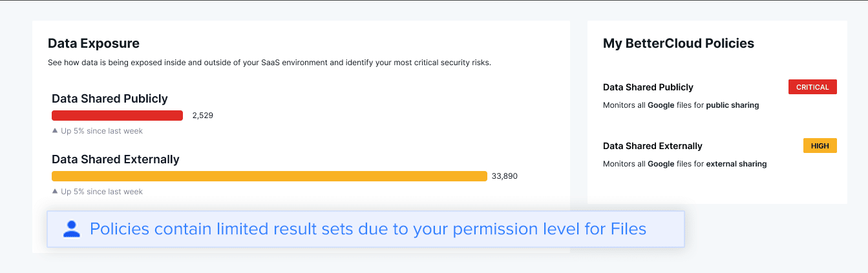Click the user icon in the permission banner
The image size is (868, 273).
(72, 228)
